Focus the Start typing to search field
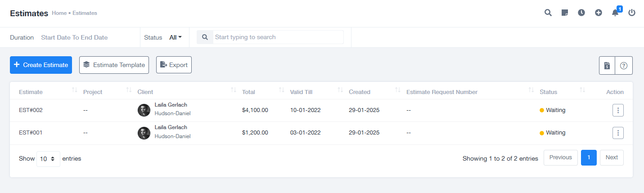This screenshot has width=644, height=193. coord(278,37)
